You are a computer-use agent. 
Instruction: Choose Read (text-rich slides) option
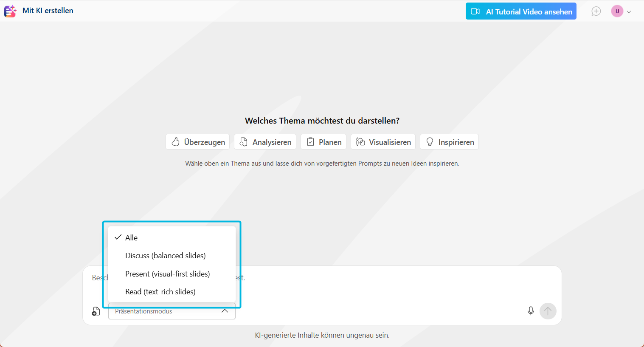[x=172, y=292]
